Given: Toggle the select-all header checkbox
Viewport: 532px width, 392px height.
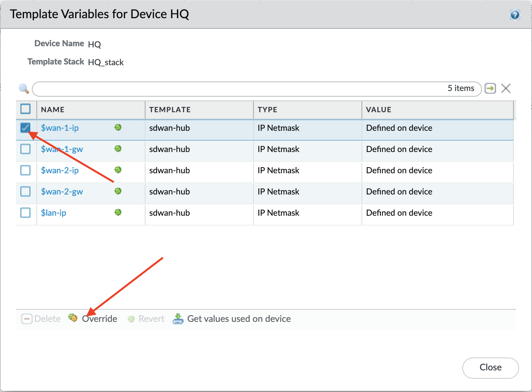Looking at the screenshot, I should tap(25, 109).
